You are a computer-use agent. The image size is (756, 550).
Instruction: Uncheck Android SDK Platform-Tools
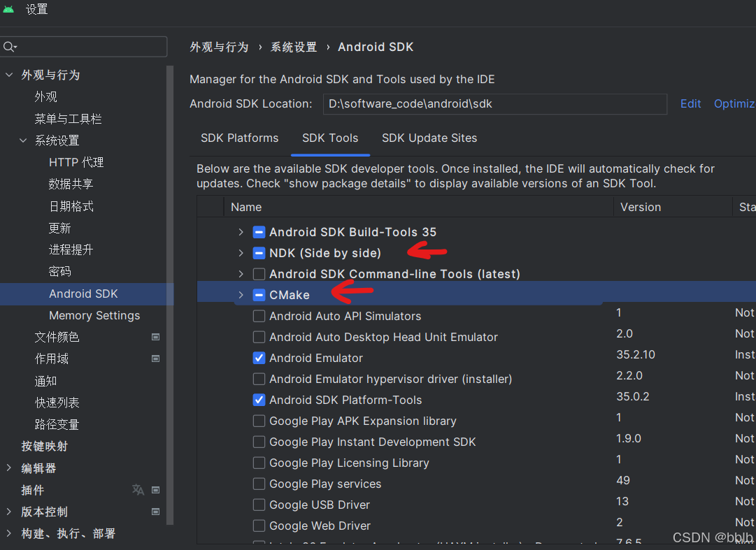click(259, 400)
